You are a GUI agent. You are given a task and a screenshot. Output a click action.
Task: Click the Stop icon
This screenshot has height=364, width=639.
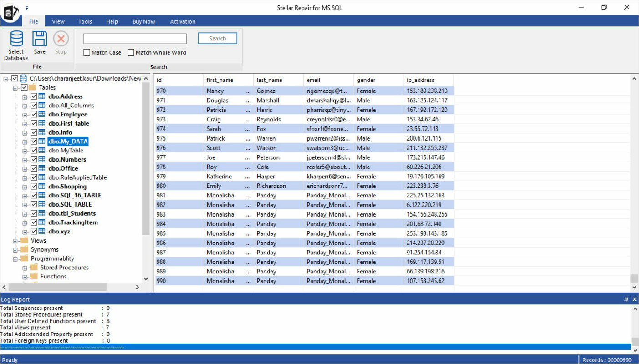point(61,39)
